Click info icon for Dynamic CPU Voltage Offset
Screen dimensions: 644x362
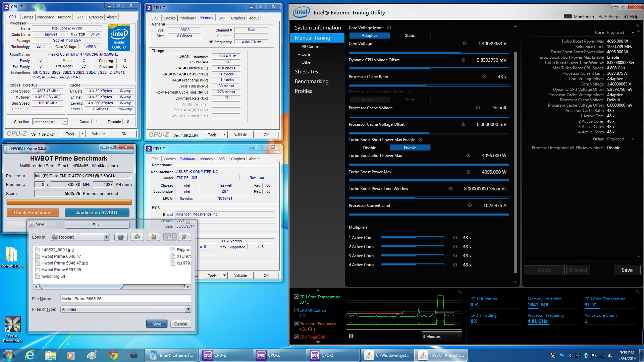pyautogui.click(x=463, y=60)
